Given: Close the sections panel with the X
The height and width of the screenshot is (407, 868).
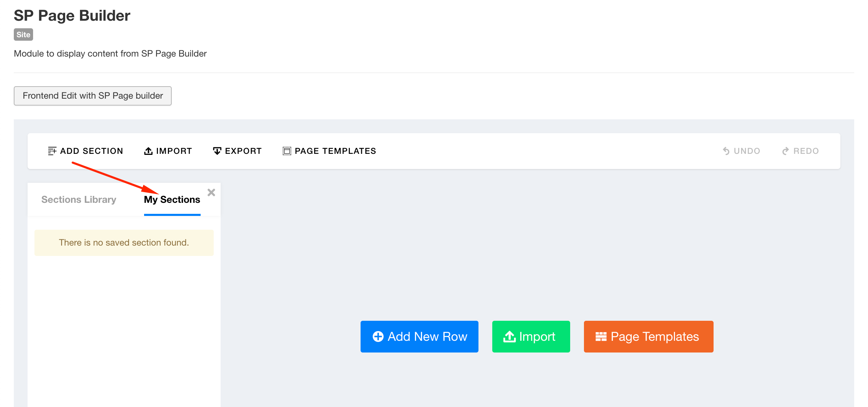Looking at the screenshot, I should (211, 192).
